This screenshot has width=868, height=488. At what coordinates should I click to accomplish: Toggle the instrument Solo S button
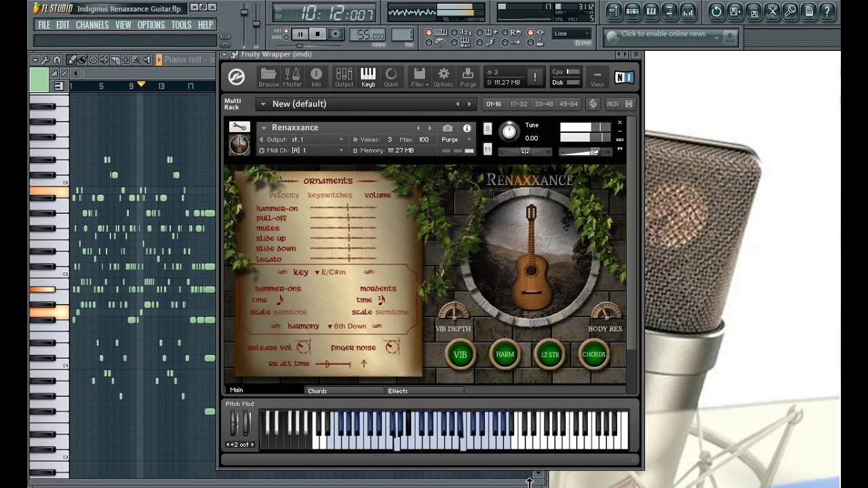pos(488,129)
